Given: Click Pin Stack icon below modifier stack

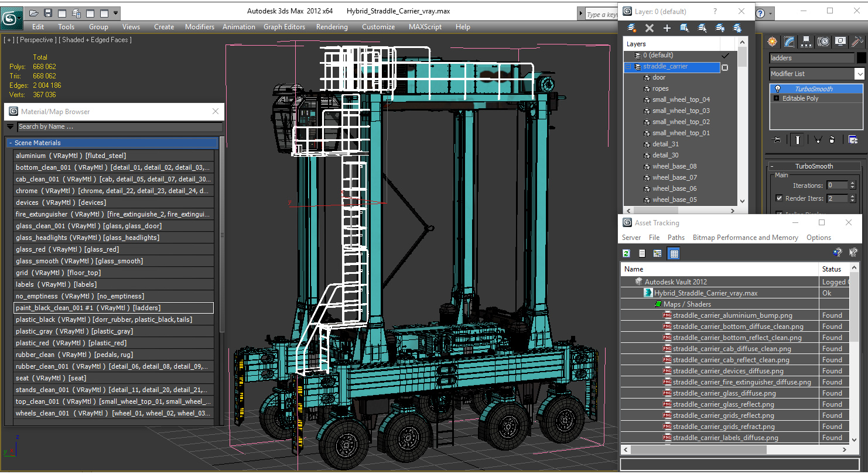Looking at the screenshot, I should pyautogui.click(x=777, y=139).
